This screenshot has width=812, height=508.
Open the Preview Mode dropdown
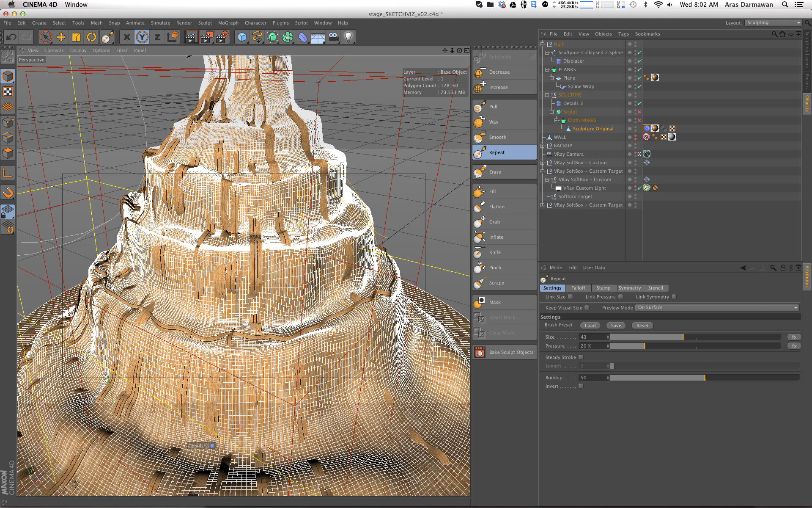pos(717,308)
